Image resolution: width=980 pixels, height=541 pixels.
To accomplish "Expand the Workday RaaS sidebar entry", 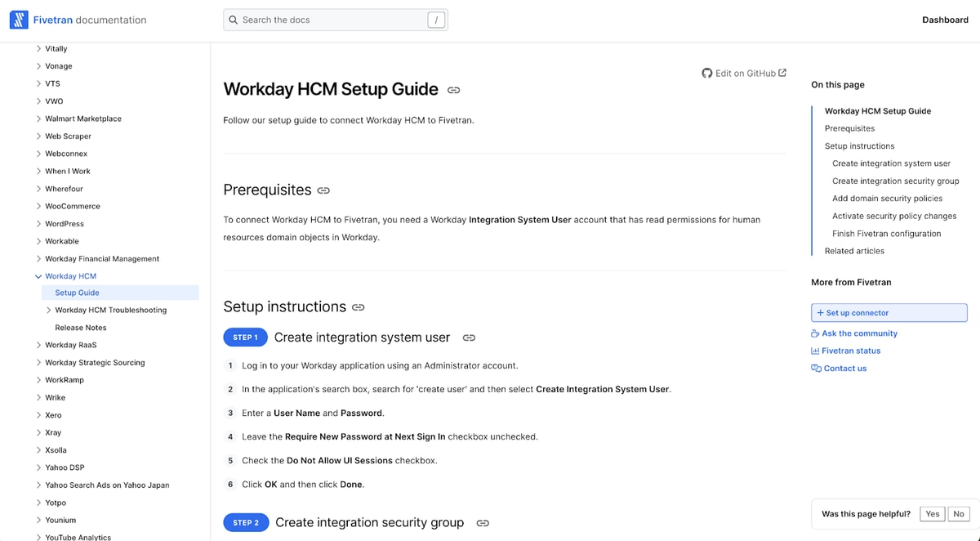I will point(38,345).
